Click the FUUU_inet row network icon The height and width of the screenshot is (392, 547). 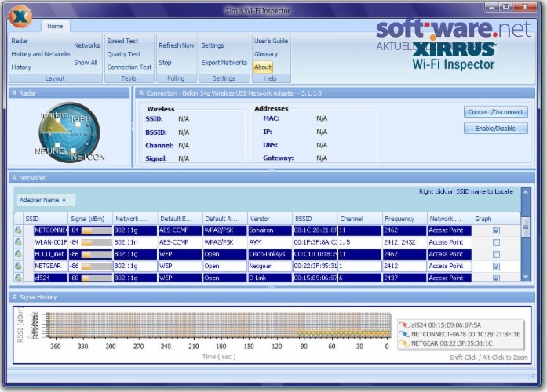(18, 254)
